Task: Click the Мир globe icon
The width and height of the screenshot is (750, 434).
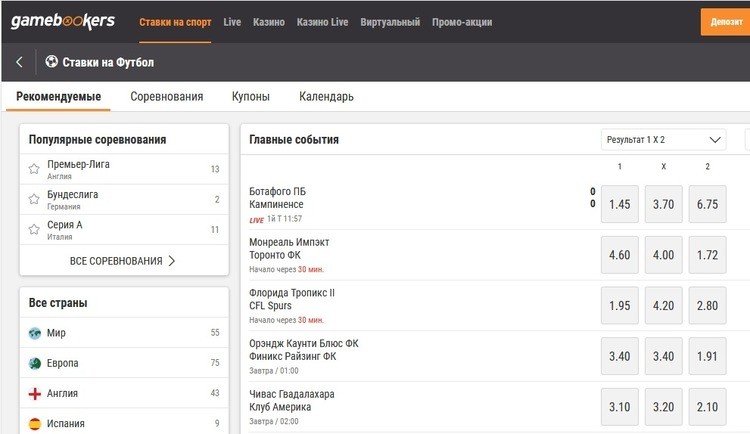Action: [x=35, y=333]
